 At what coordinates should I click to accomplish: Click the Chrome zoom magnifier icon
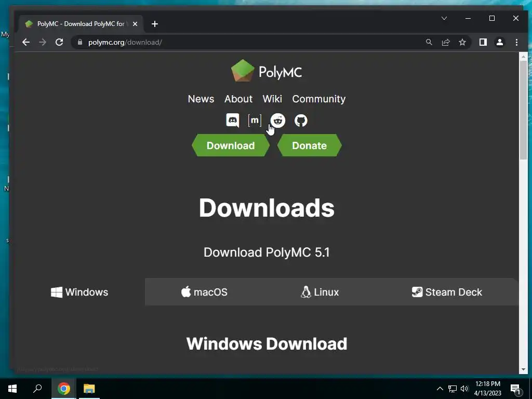click(429, 42)
